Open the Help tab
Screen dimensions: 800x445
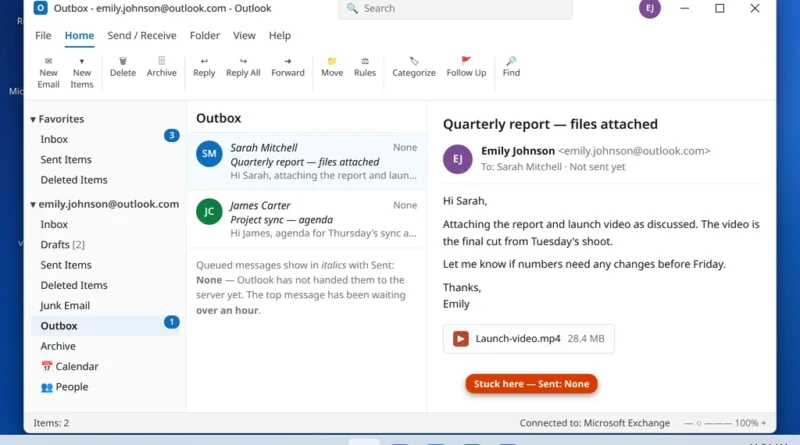click(280, 35)
